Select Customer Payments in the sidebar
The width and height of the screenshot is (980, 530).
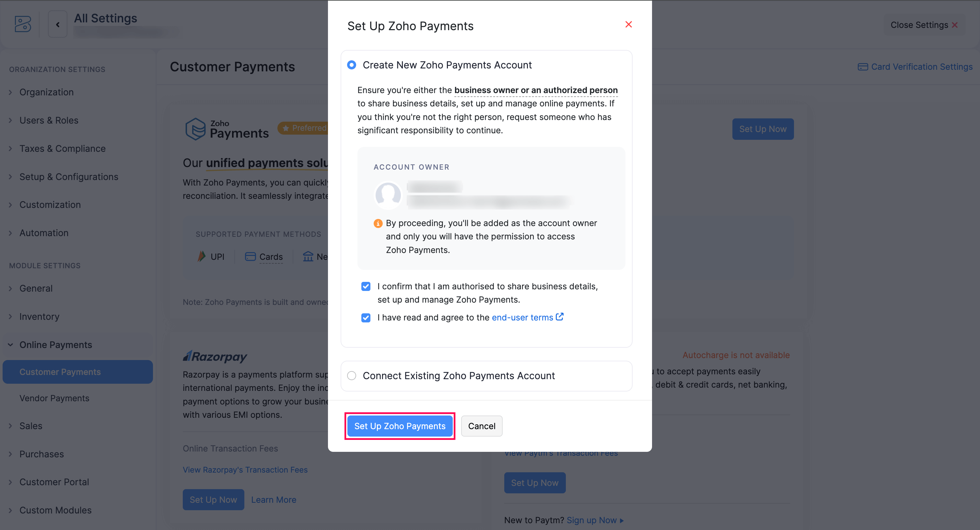60,372
